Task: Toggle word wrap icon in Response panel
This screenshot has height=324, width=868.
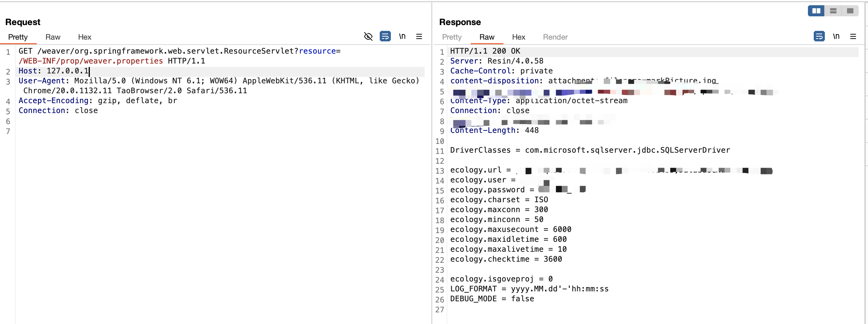Action: point(819,36)
